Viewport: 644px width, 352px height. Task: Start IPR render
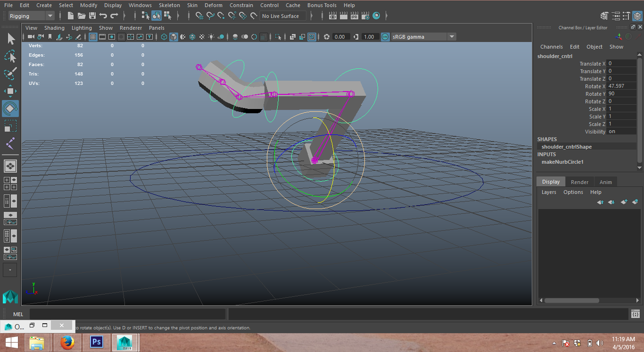pyautogui.click(x=355, y=16)
